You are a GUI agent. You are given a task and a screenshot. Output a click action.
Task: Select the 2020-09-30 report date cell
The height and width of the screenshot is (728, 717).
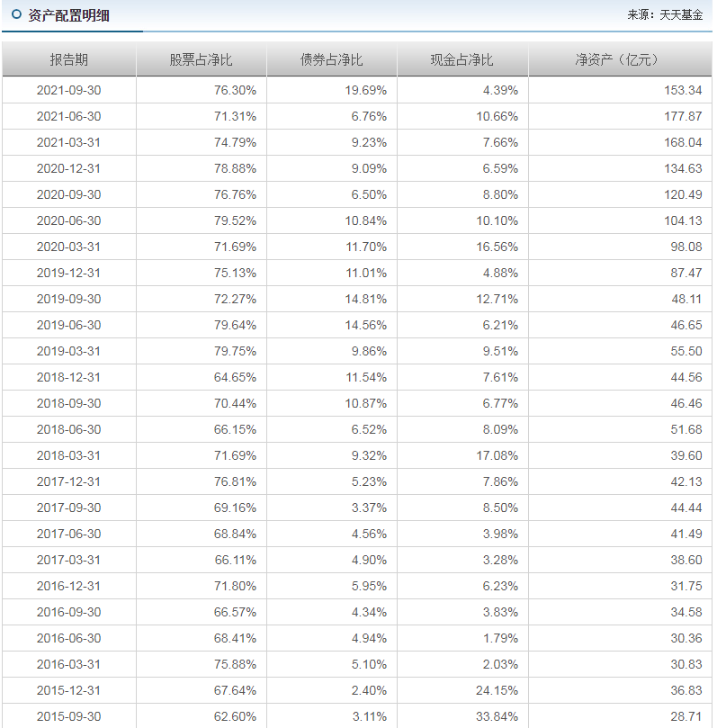[68, 194]
